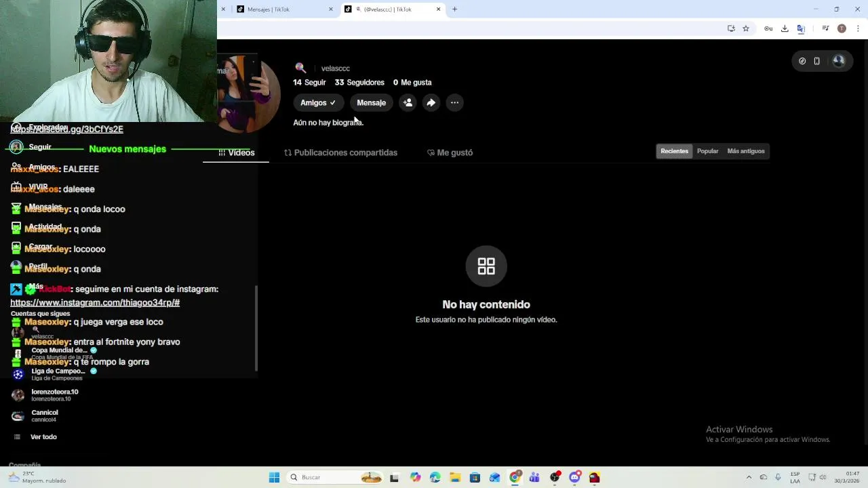This screenshot has height=488, width=868.
Task: Switch to the Videos tab
Action: 236,152
